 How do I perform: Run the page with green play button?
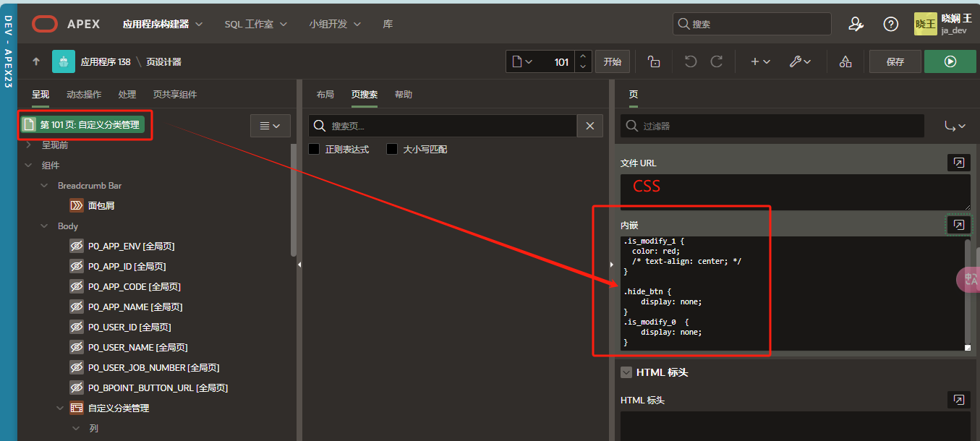[950, 62]
